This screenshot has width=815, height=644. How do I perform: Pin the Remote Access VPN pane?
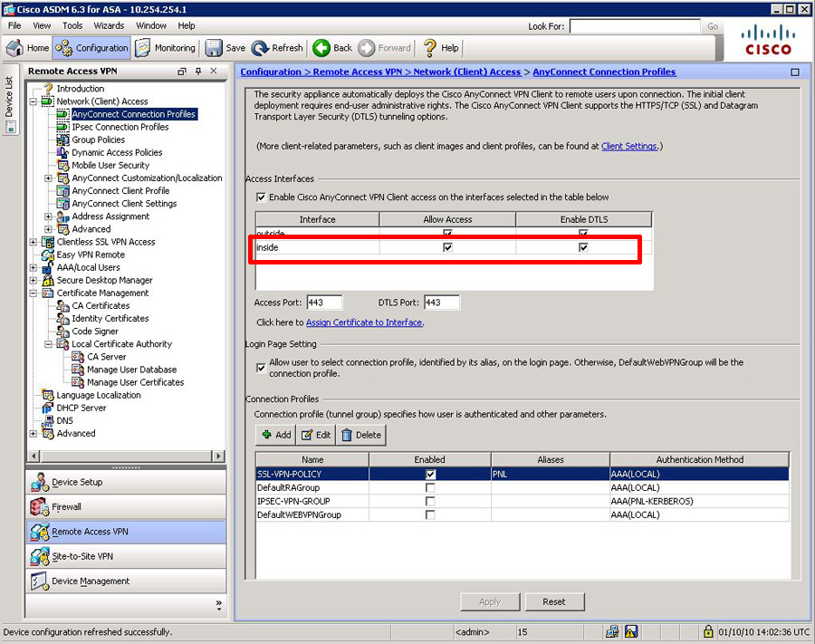coord(198,71)
